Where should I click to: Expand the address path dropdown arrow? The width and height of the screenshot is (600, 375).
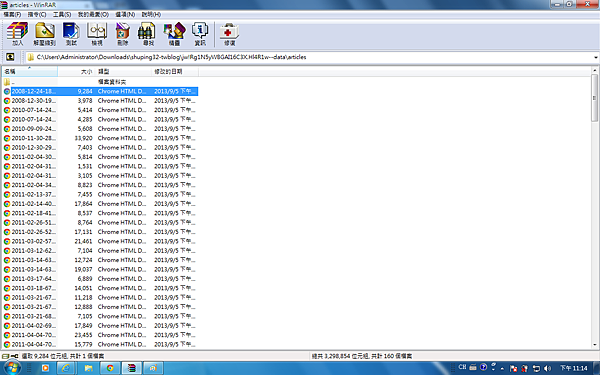(596, 57)
